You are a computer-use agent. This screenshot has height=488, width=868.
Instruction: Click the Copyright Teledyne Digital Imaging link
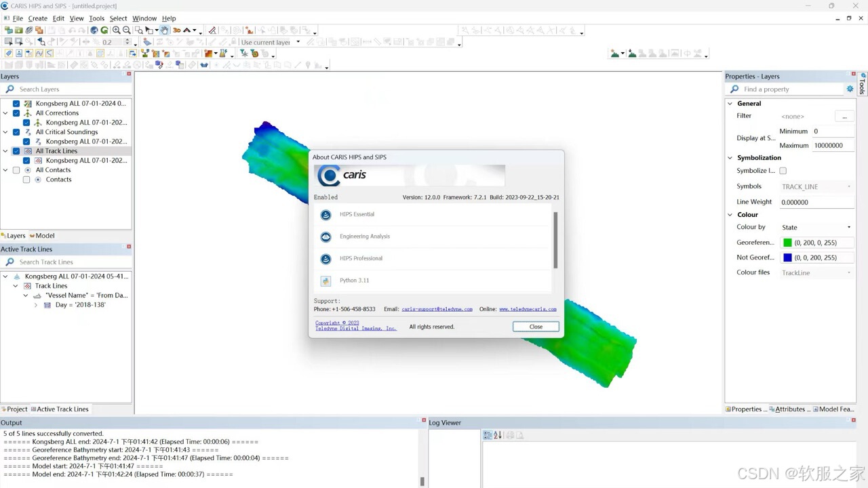click(x=356, y=325)
